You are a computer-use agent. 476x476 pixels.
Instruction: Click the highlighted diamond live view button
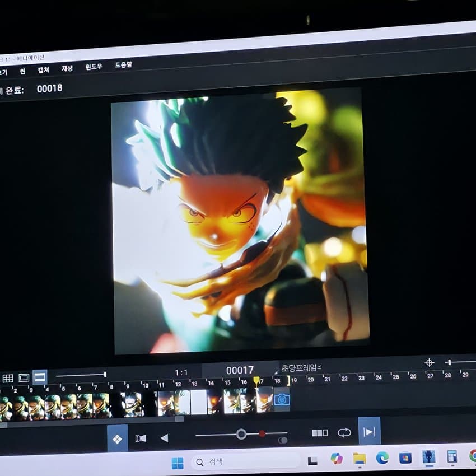coord(117,439)
